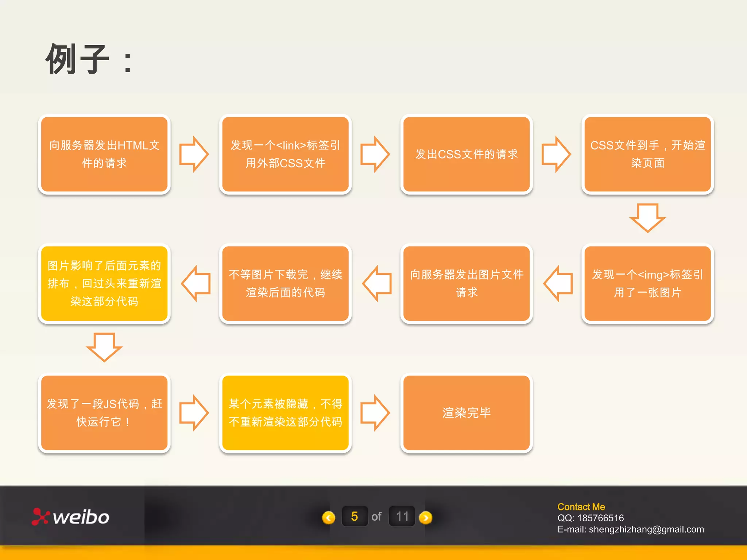This screenshot has width=747, height=560.
Task: Click the total page count 11
Action: [402, 516]
